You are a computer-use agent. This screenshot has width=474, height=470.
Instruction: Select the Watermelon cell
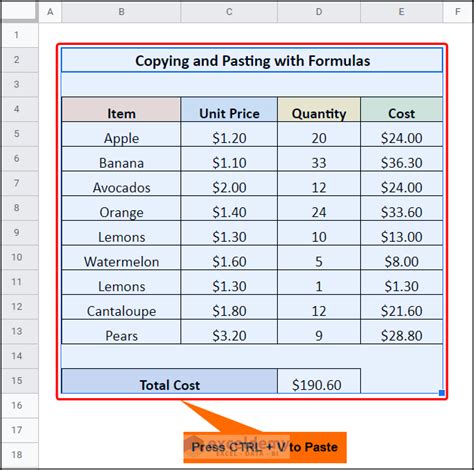(121, 258)
